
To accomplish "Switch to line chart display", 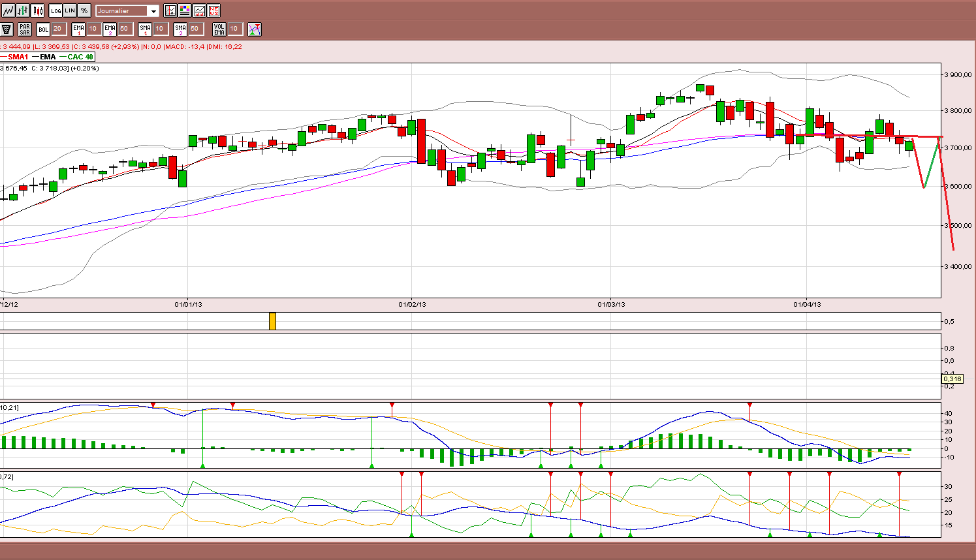I will (x=8, y=10).
